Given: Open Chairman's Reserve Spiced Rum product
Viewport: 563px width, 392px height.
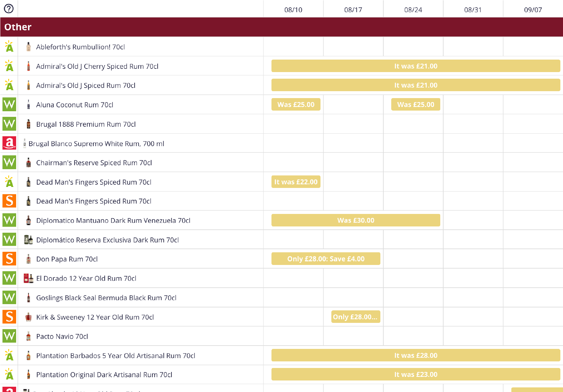Looking at the screenshot, I should [x=94, y=163].
